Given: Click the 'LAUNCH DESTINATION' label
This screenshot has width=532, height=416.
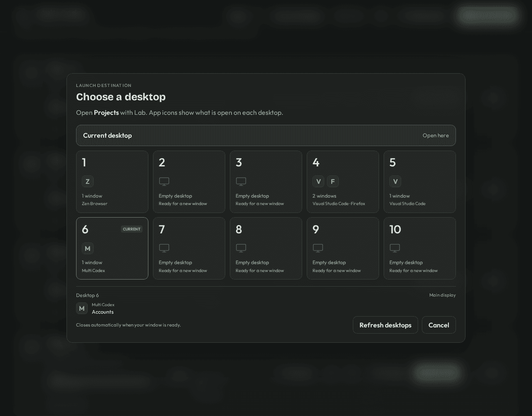Looking at the screenshot, I should tap(104, 85).
